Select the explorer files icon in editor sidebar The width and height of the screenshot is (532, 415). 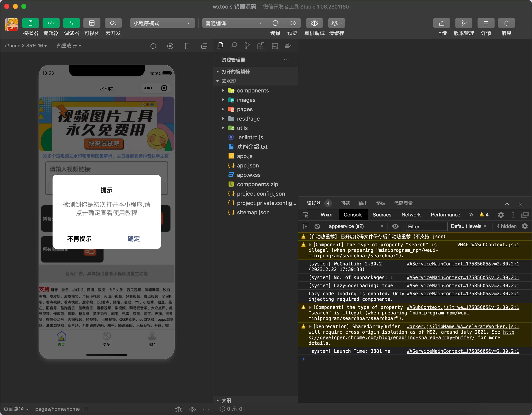220,46
